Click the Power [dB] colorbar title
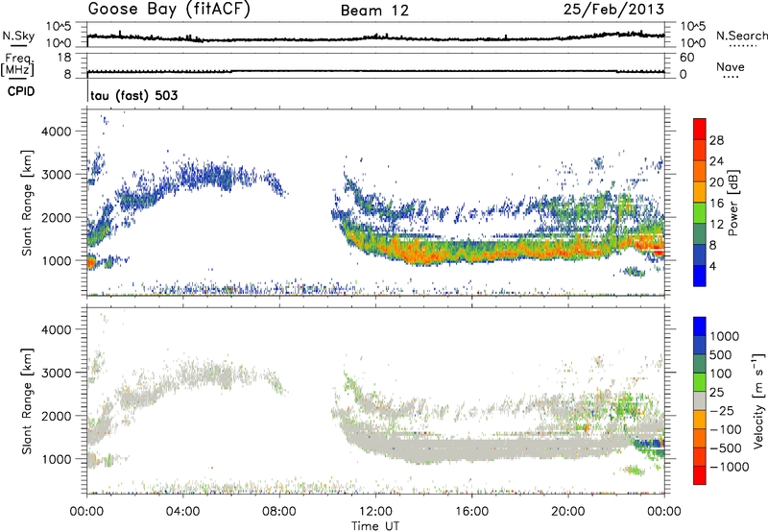The image size is (768, 532). click(732, 203)
